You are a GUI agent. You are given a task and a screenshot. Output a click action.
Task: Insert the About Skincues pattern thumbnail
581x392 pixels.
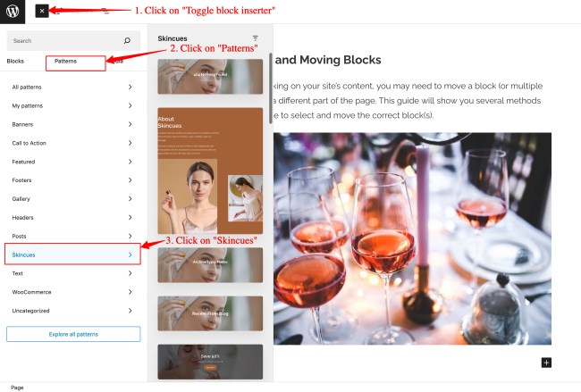click(x=210, y=171)
